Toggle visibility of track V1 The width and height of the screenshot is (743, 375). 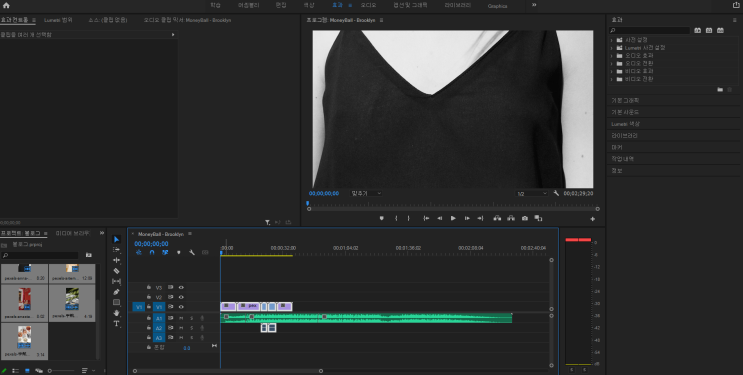(181, 307)
